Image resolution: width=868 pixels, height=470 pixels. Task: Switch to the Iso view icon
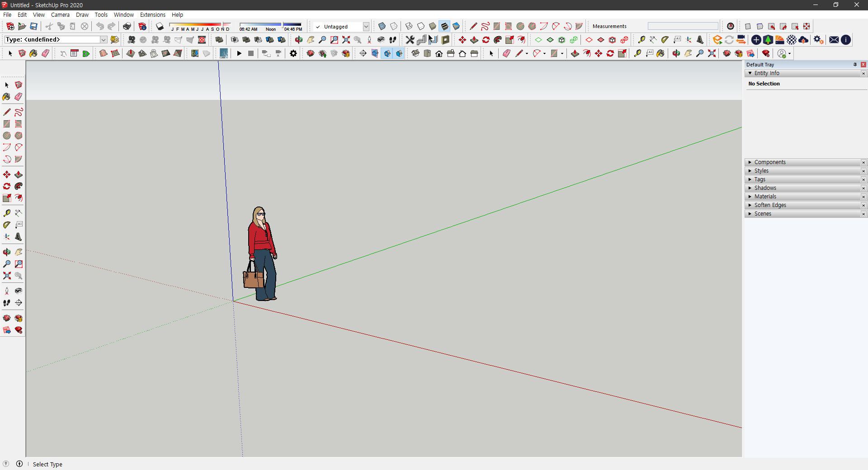pyautogui.click(x=415, y=53)
